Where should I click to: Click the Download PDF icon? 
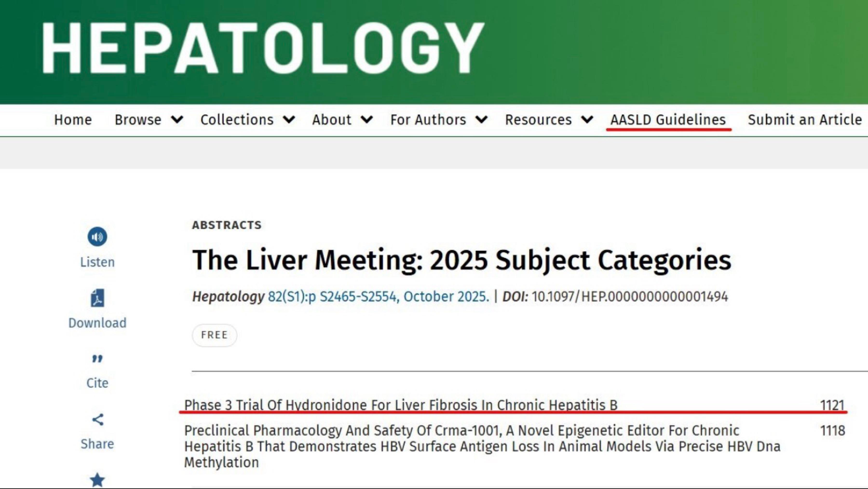tap(97, 298)
